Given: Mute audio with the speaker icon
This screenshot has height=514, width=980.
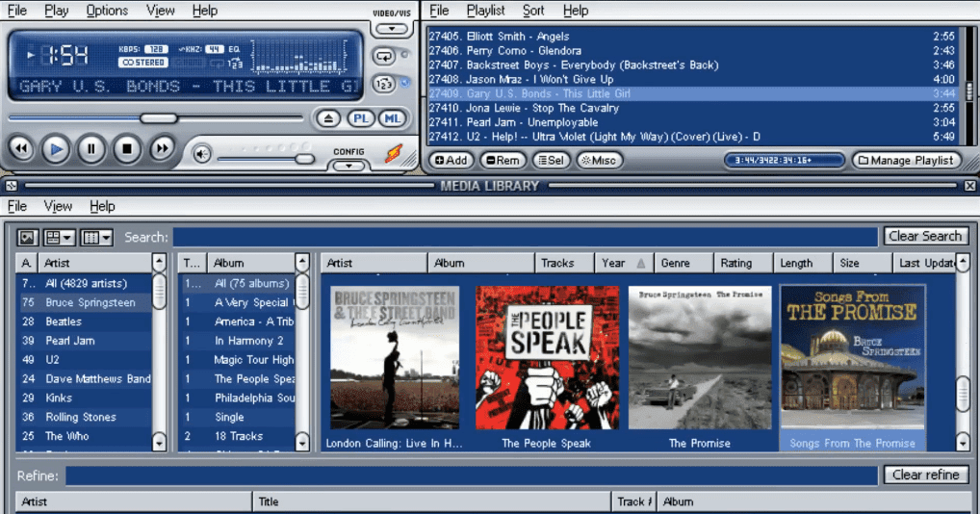Looking at the screenshot, I should click(202, 154).
